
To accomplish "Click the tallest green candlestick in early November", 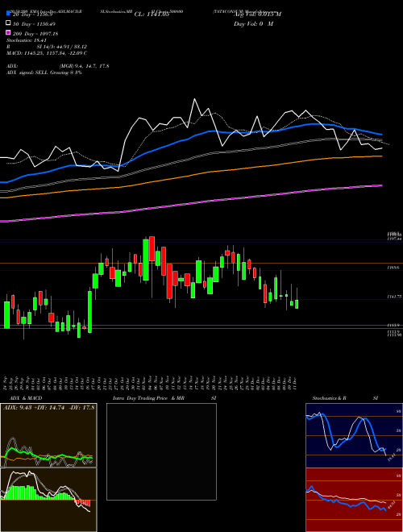I will [x=146, y=260].
